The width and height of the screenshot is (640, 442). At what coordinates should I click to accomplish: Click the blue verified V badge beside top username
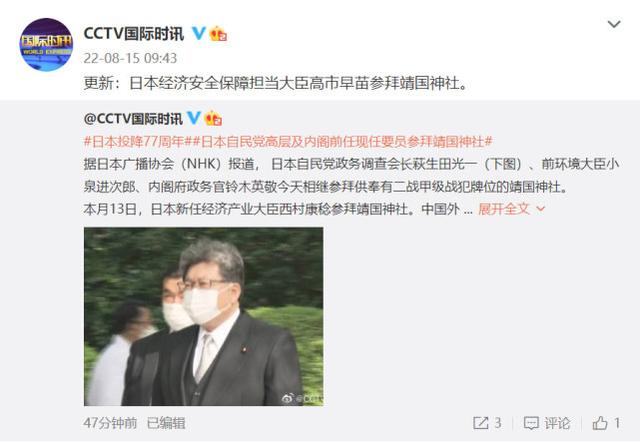pos(199,33)
